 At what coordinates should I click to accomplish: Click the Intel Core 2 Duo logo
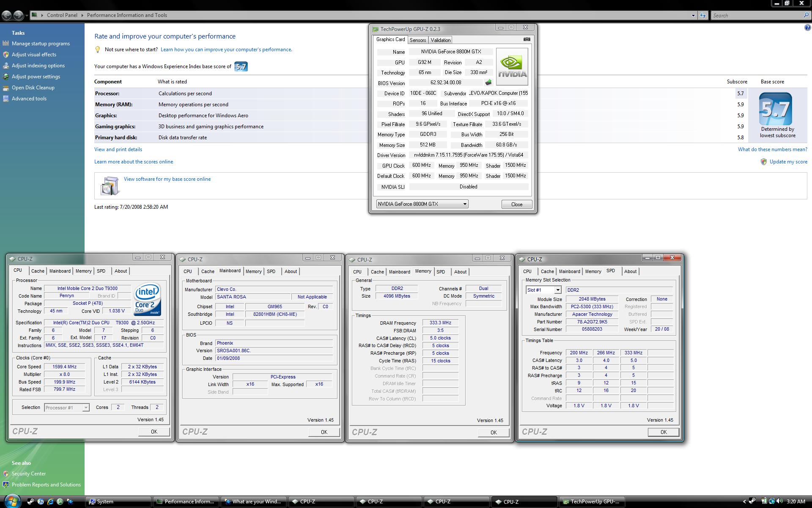(x=147, y=299)
